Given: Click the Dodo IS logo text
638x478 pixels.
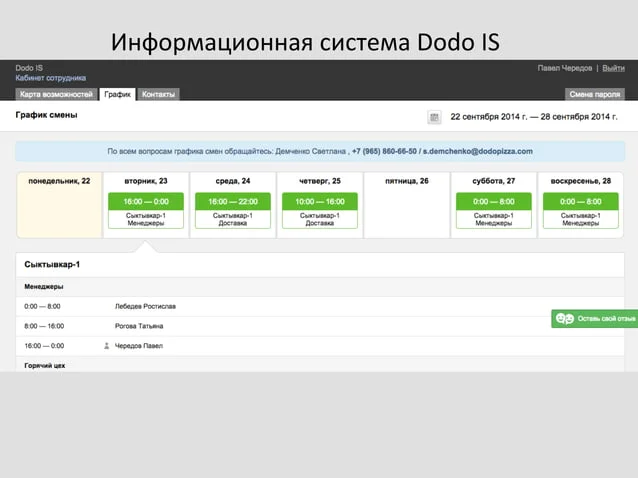Looking at the screenshot, I should (x=29, y=68).
